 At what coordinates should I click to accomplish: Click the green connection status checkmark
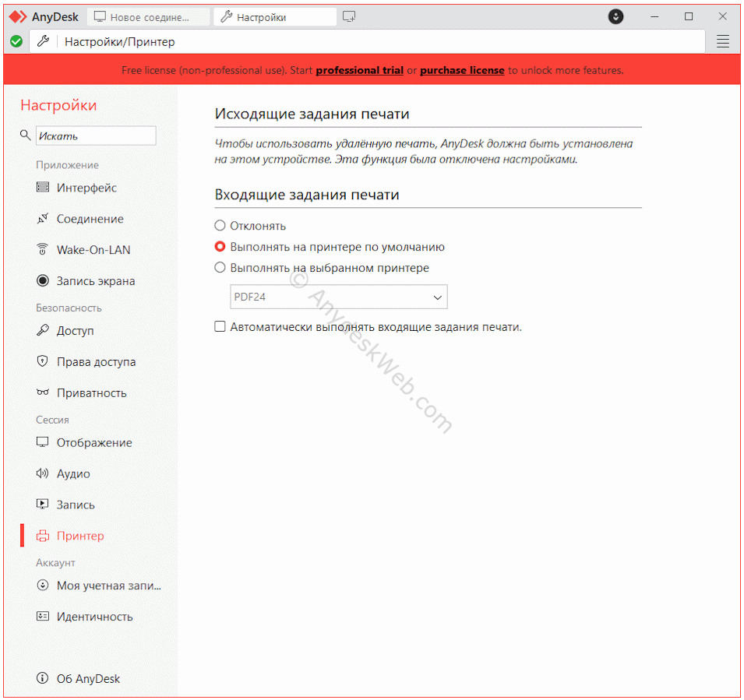[x=16, y=42]
